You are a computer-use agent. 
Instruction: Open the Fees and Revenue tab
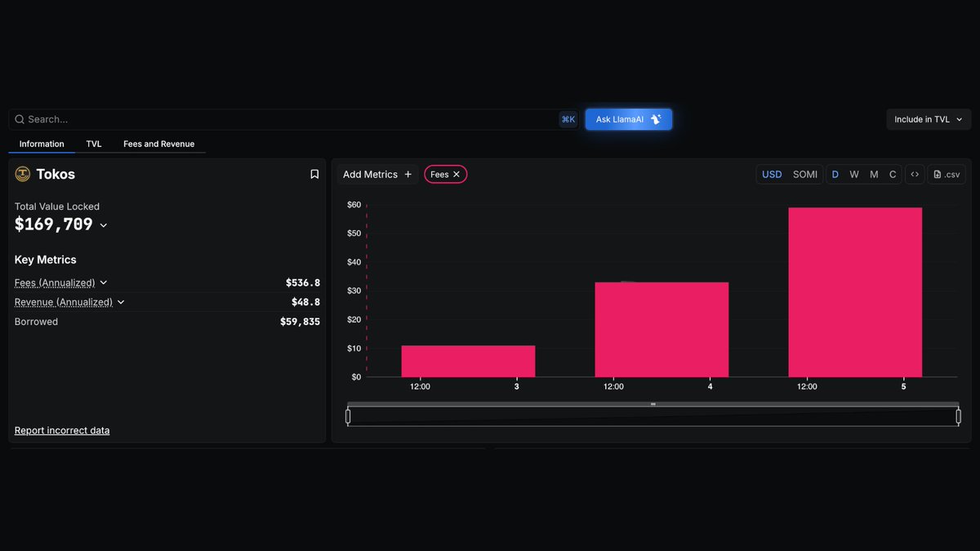coord(159,144)
